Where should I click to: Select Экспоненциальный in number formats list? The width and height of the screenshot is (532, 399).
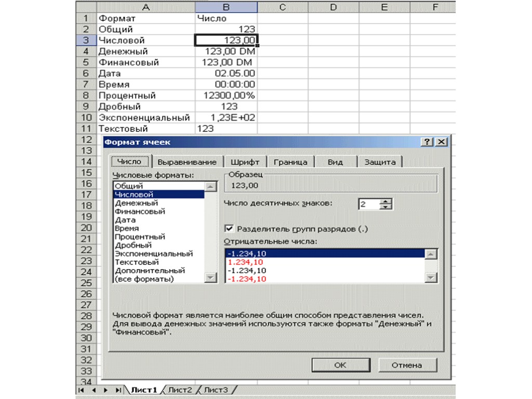click(159, 254)
